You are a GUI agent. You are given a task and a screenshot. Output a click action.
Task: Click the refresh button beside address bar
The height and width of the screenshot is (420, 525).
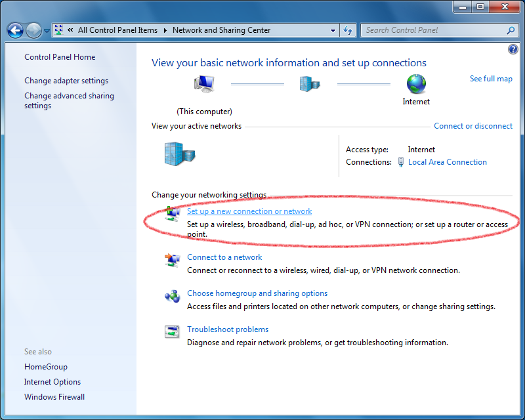click(348, 30)
